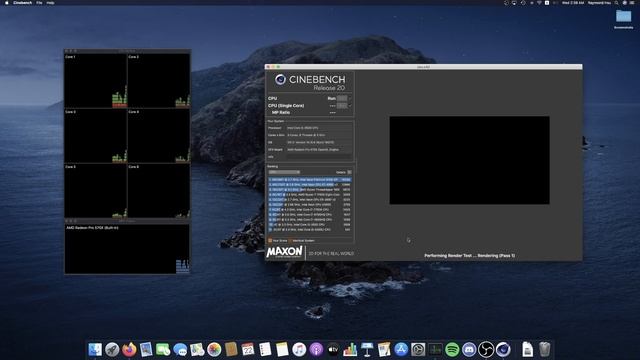
Task: Open Firefox in the Dock
Action: tap(129, 349)
